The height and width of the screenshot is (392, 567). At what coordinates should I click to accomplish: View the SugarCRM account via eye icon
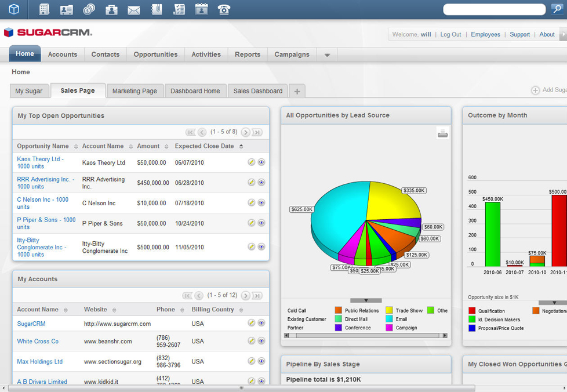tap(261, 323)
